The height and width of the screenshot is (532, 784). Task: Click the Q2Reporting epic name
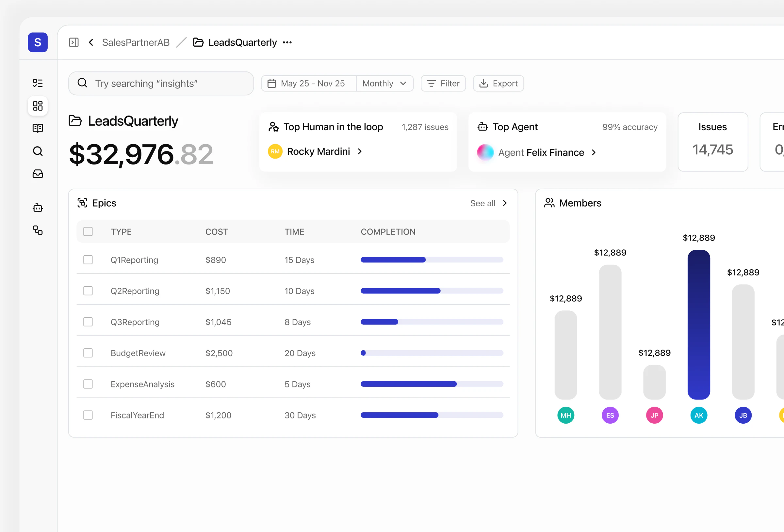tap(135, 291)
